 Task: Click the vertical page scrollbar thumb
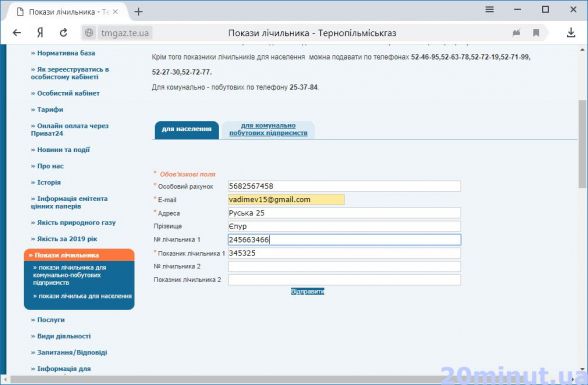click(x=582, y=144)
